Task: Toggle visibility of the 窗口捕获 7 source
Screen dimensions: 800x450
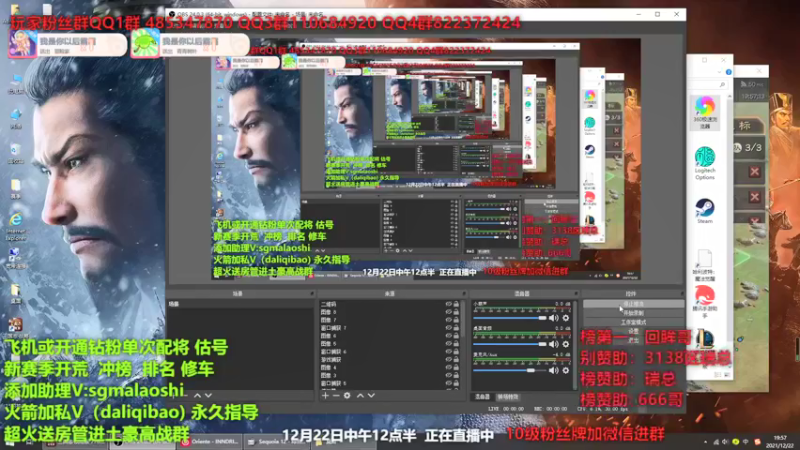Action: pos(448,328)
